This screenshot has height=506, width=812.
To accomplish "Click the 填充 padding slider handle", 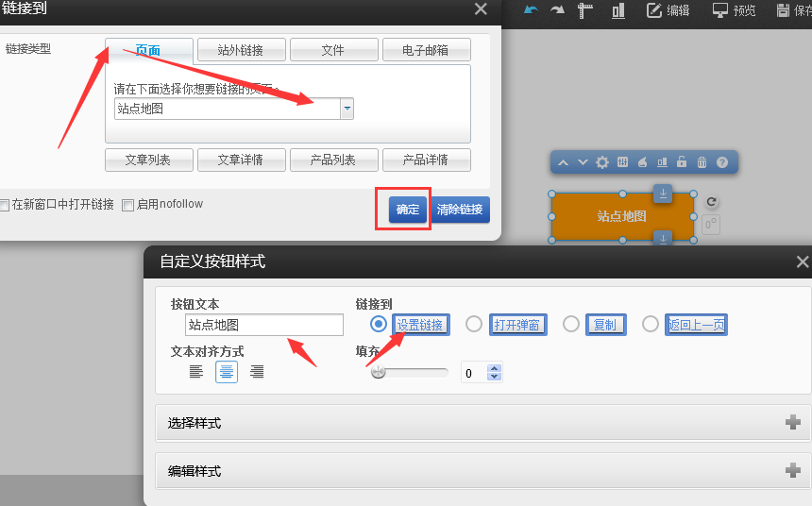I will (379, 372).
